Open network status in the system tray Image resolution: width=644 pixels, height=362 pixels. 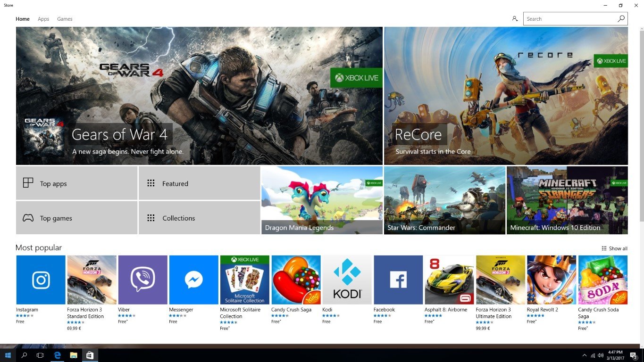[x=593, y=355]
